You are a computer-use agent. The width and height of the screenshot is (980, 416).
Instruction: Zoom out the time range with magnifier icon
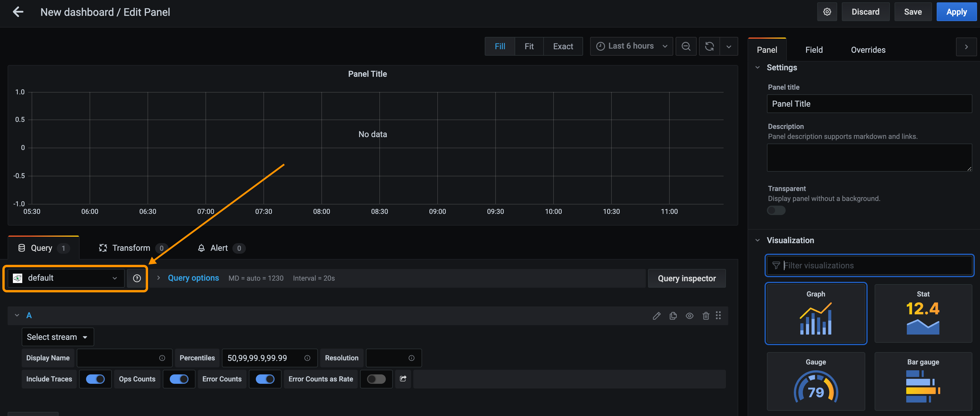[686, 46]
